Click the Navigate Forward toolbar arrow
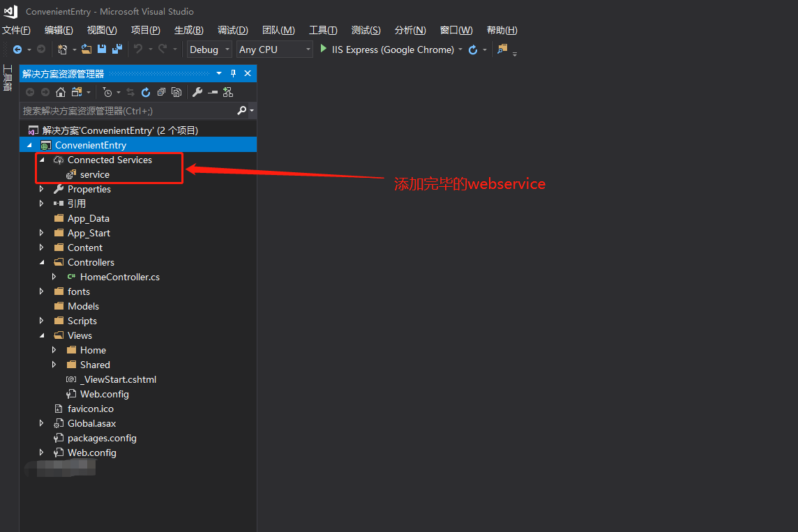The width and height of the screenshot is (798, 532). (x=41, y=50)
